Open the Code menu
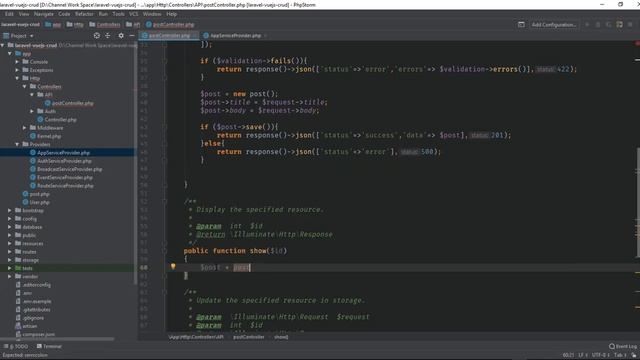 (64, 14)
